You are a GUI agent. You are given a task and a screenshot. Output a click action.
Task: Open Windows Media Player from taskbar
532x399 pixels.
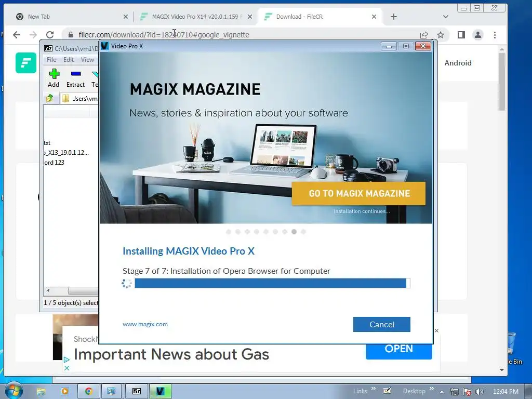coord(65,391)
